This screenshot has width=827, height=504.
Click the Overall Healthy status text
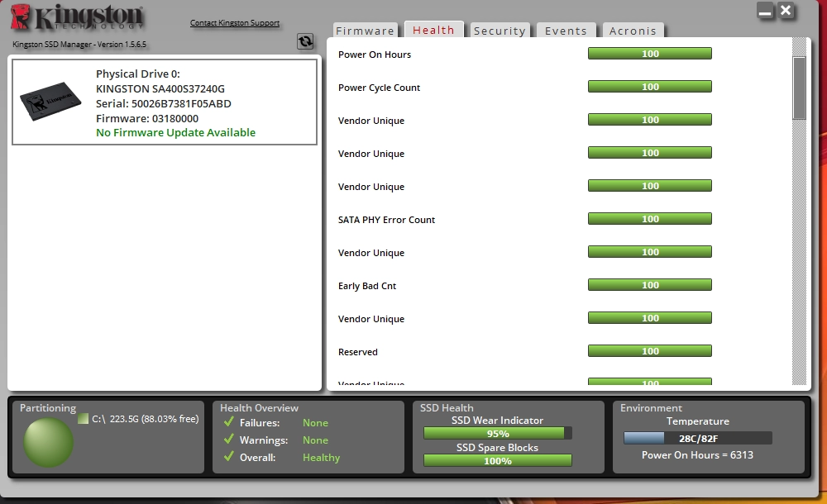tap(321, 458)
